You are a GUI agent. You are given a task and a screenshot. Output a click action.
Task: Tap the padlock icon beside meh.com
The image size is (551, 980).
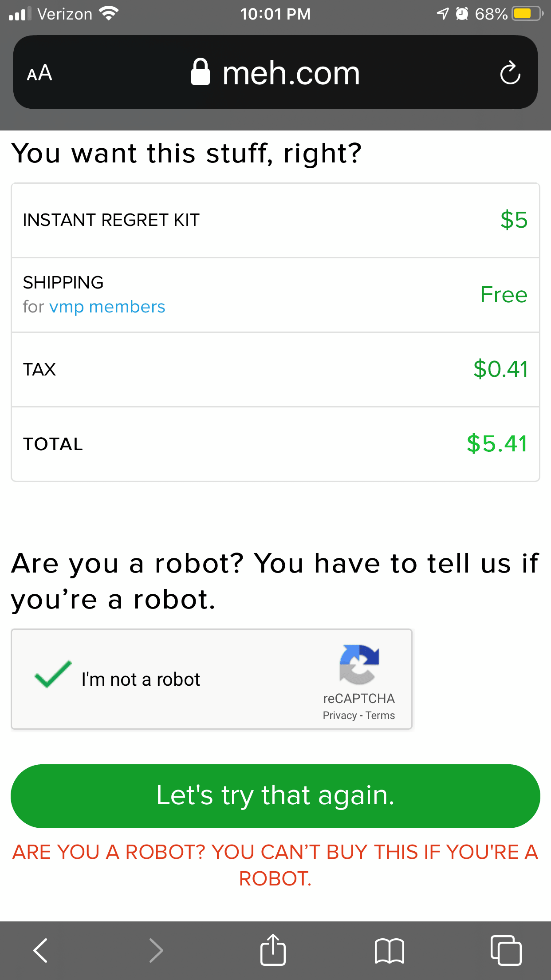pyautogui.click(x=200, y=72)
